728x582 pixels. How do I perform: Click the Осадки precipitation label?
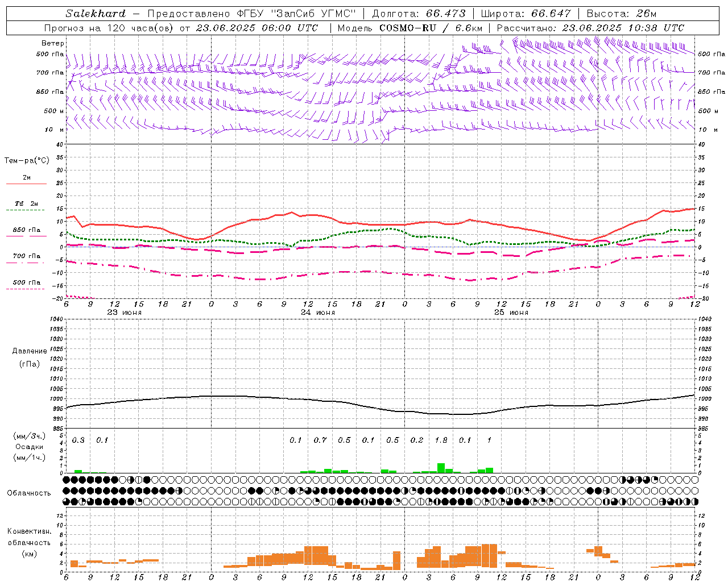click(x=29, y=447)
